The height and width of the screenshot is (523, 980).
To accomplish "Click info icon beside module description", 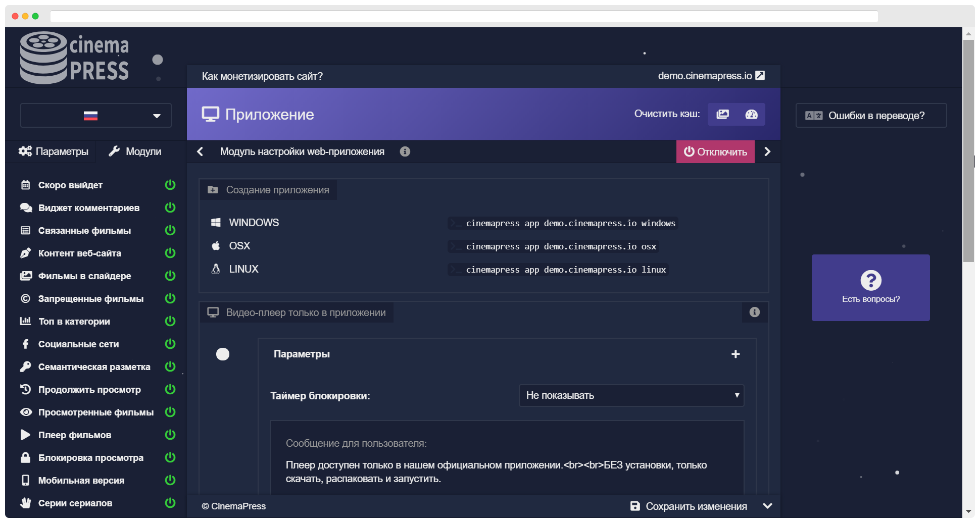I will 405,151.
